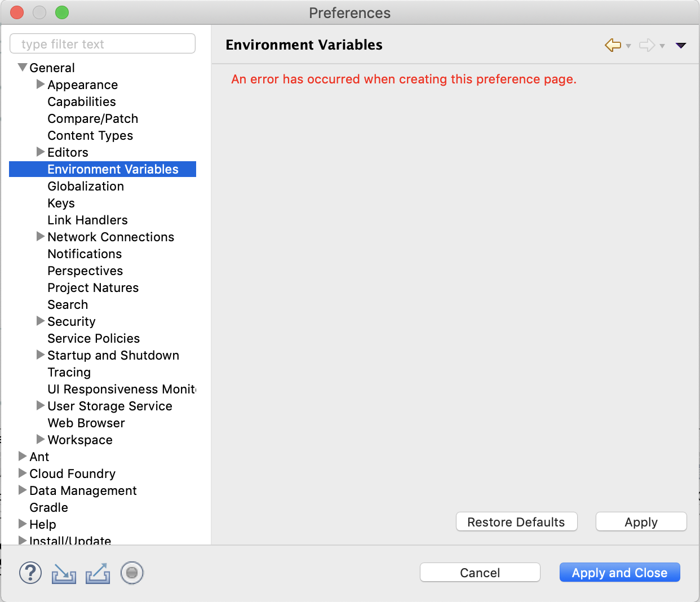Viewport: 700px width, 602px height.
Task: Open the forward-history dropdown chevron
Action: pos(662,46)
